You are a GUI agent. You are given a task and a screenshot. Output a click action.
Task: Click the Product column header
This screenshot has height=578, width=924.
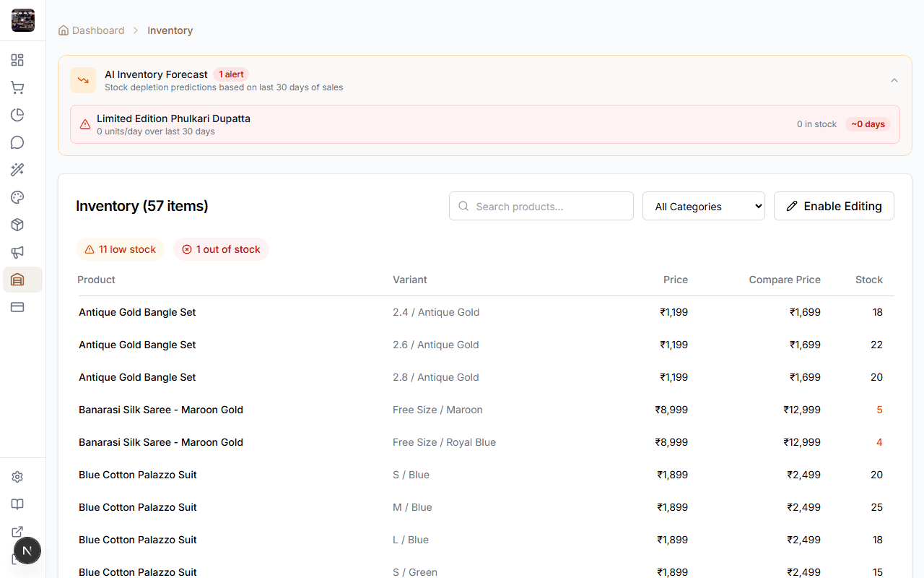pos(96,280)
